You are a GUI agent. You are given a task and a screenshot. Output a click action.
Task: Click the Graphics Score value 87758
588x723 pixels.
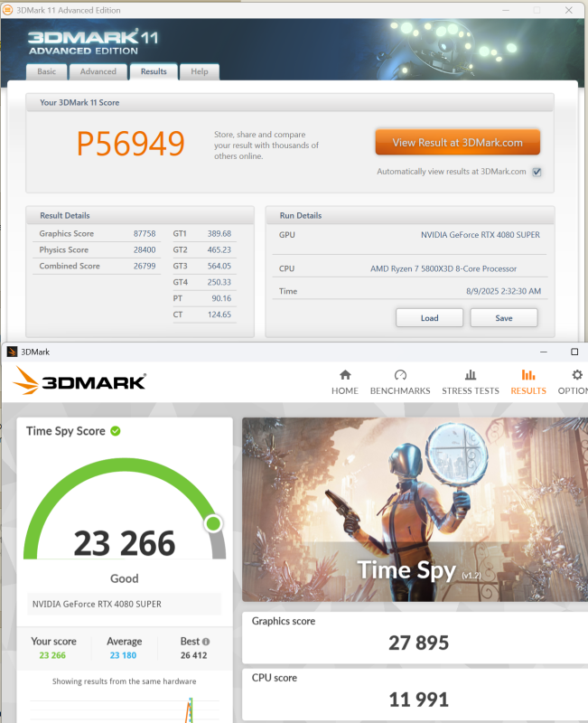click(145, 234)
